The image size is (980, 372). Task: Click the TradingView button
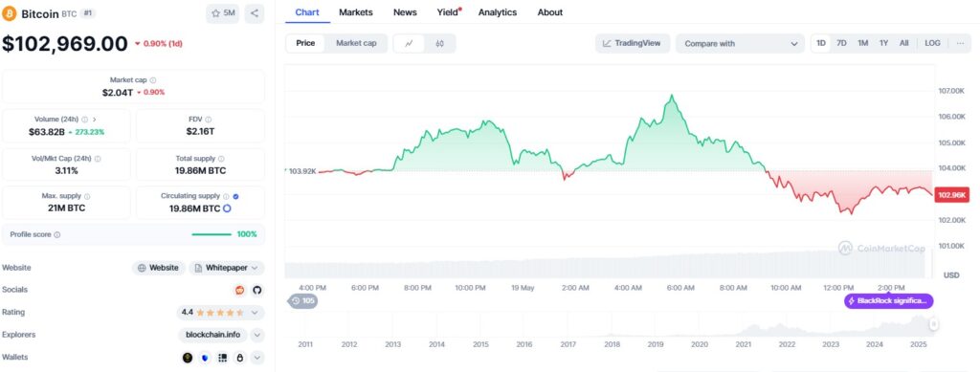tap(633, 43)
